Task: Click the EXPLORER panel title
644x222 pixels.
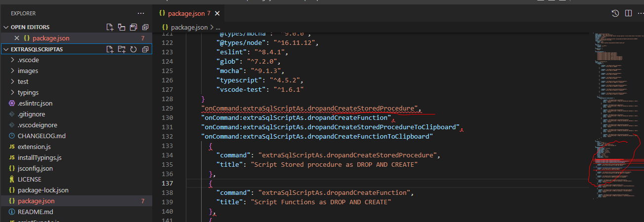Action: [x=24, y=14]
